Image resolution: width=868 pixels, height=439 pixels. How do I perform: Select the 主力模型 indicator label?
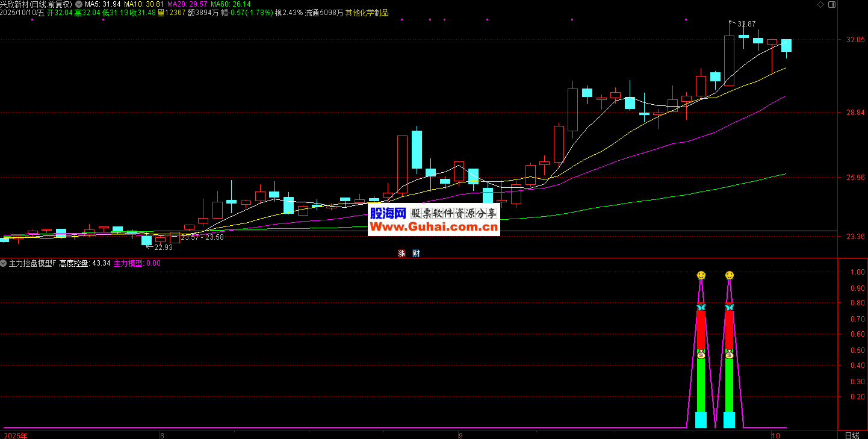click(129, 263)
